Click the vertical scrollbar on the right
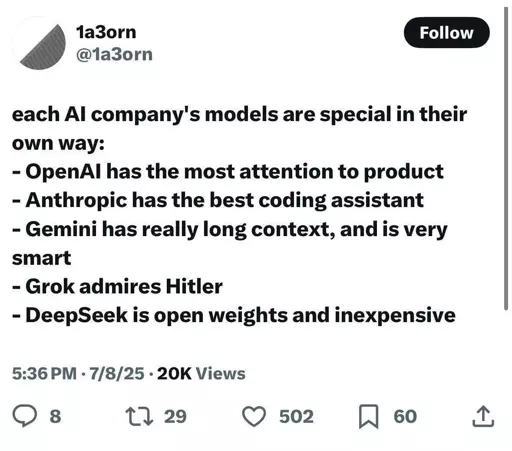Screen dimensions: 512x451 pos(506,160)
